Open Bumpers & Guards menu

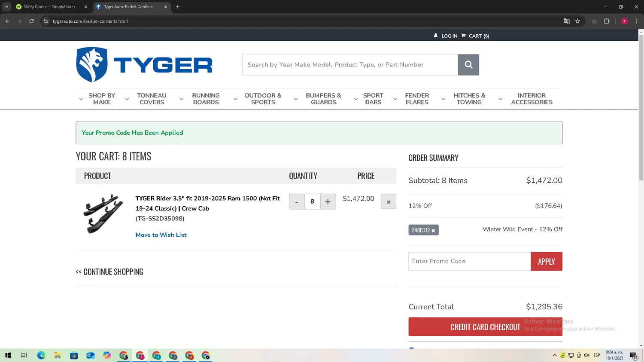(323, 99)
